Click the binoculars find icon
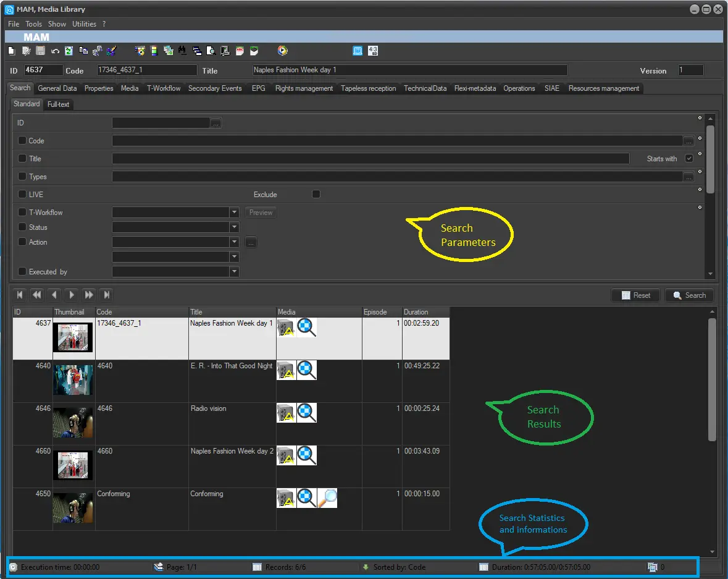The height and width of the screenshot is (579, 728). 182,51
